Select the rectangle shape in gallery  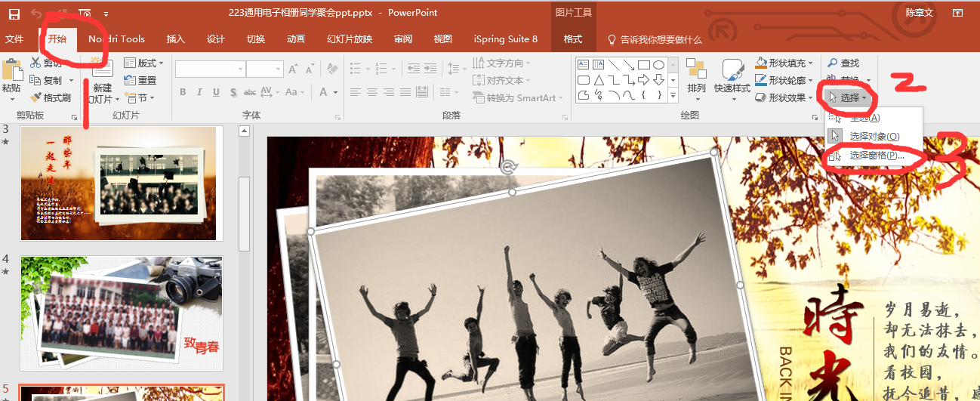point(643,65)
